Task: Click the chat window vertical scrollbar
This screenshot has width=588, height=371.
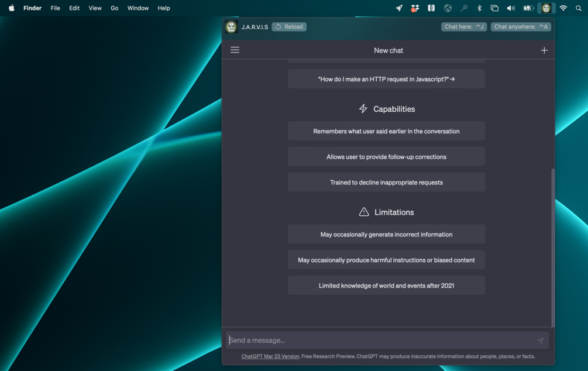Action: coord(552,248)
